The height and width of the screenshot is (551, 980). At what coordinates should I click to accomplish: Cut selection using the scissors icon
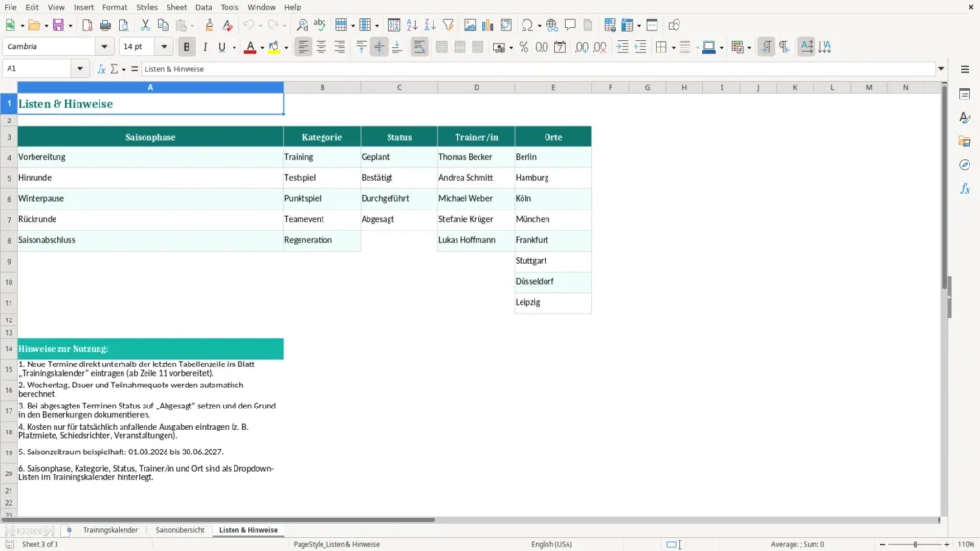[x=145, y=25]
